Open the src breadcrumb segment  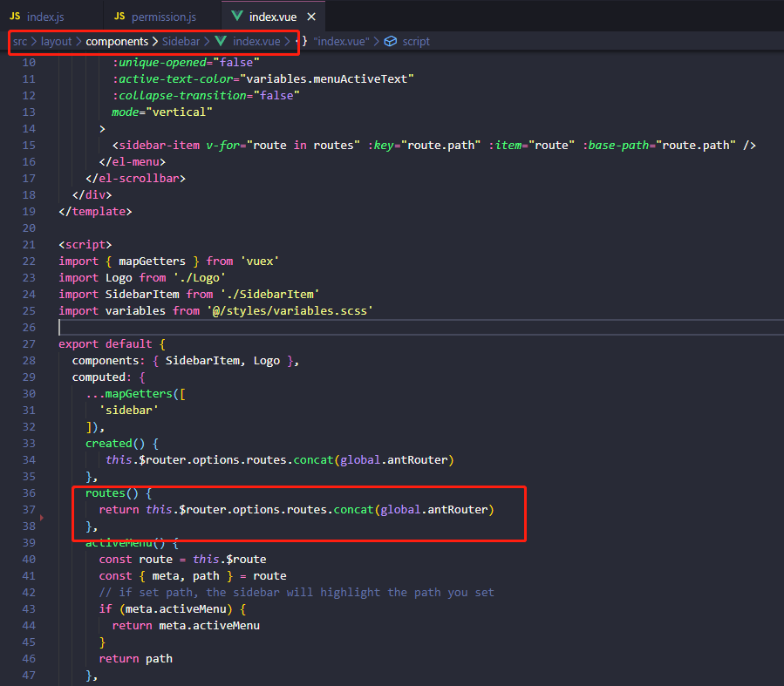pos(20,42)
